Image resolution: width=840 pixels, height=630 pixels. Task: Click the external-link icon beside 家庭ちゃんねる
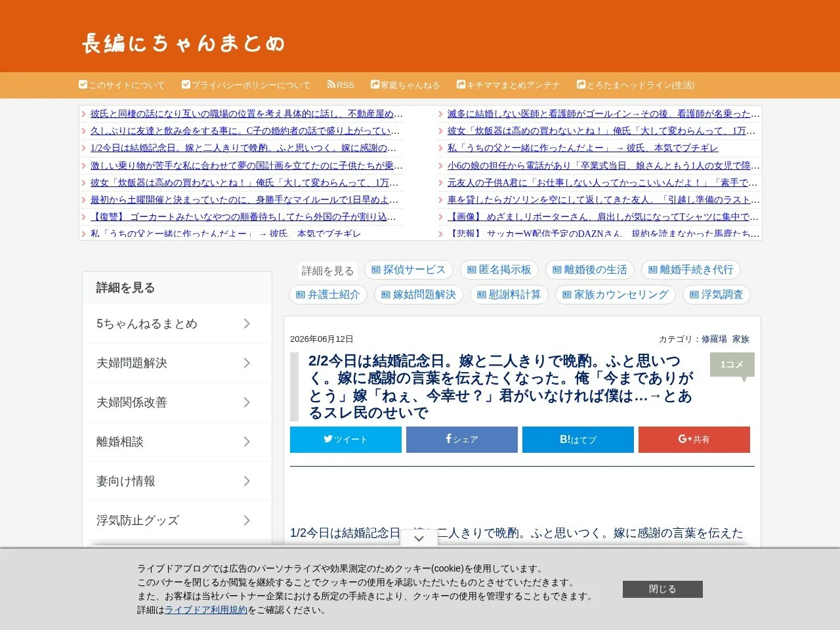click(375, 85)
